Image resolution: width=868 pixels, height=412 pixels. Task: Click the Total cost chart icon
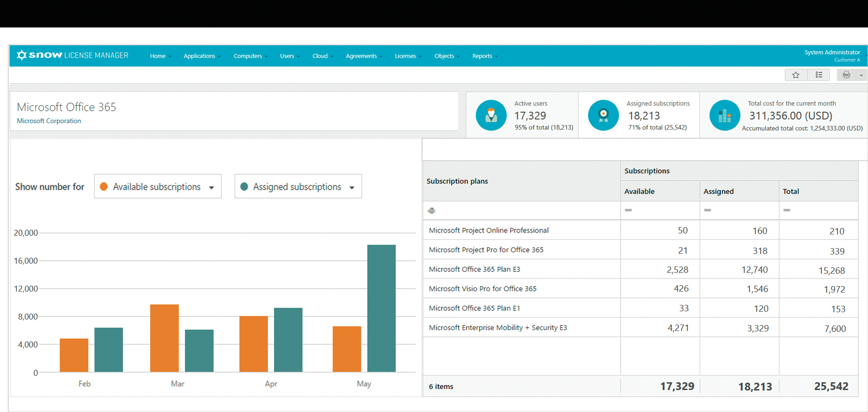724,115
